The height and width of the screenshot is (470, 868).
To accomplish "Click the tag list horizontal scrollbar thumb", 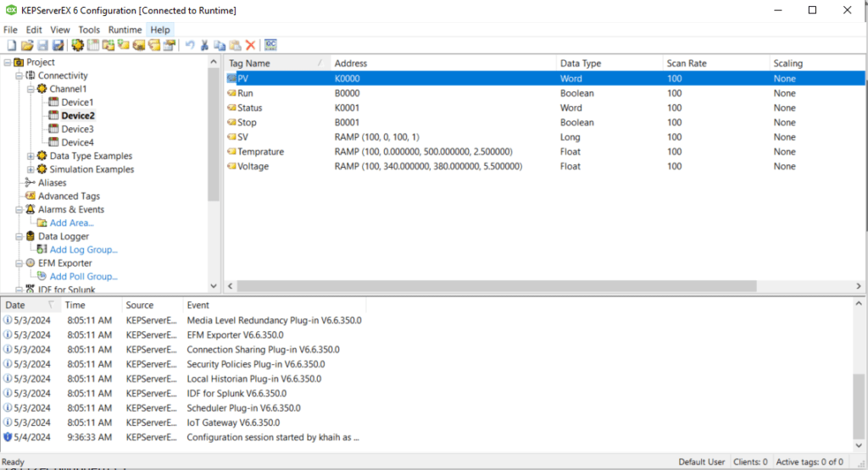I will tap(497, 286).
